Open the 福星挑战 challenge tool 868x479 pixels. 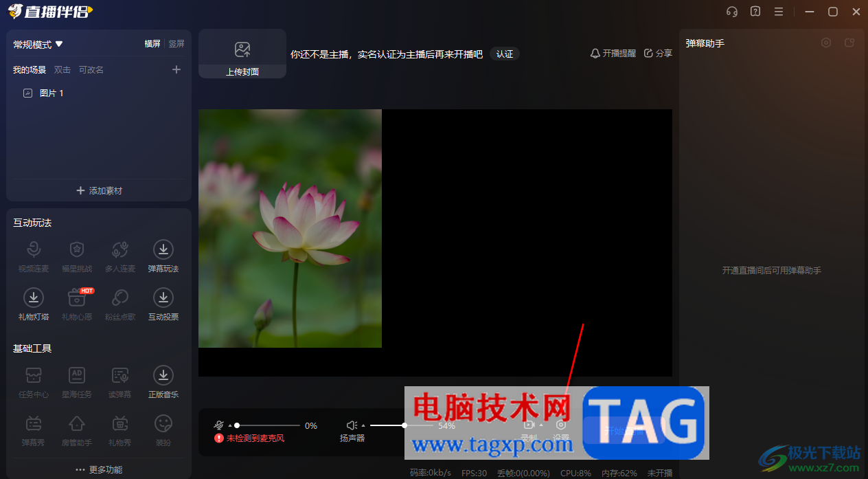[77, 256]
